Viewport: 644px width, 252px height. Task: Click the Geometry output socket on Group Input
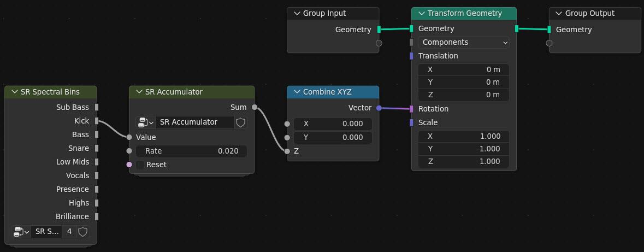click(x=379, y=29)
